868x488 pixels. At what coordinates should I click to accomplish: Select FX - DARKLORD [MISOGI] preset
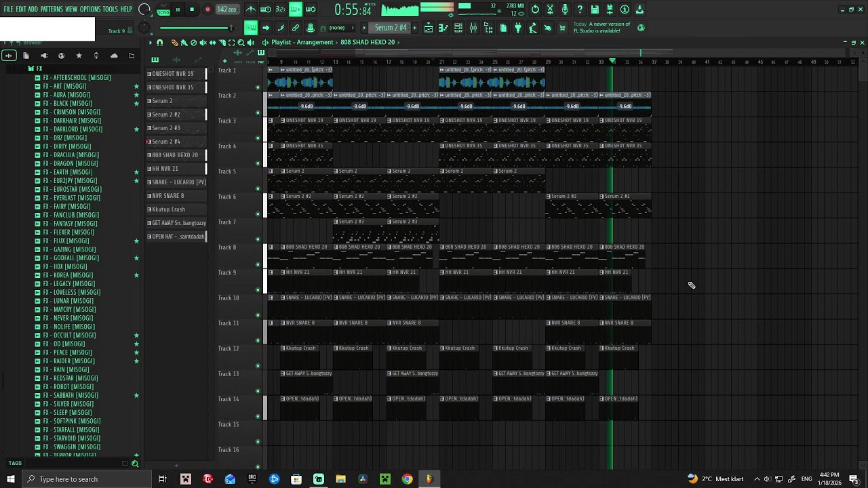pyautogui.click(x=73, y=129)
